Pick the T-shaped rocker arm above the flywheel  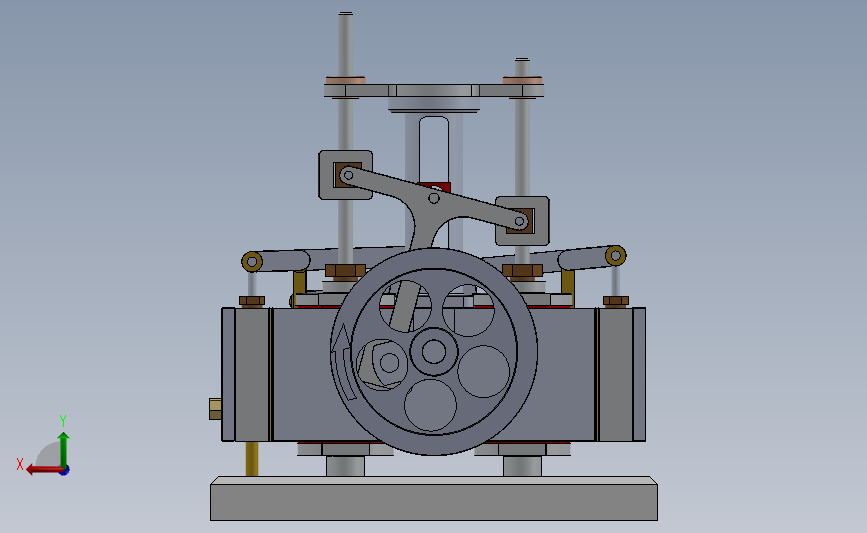435,207
